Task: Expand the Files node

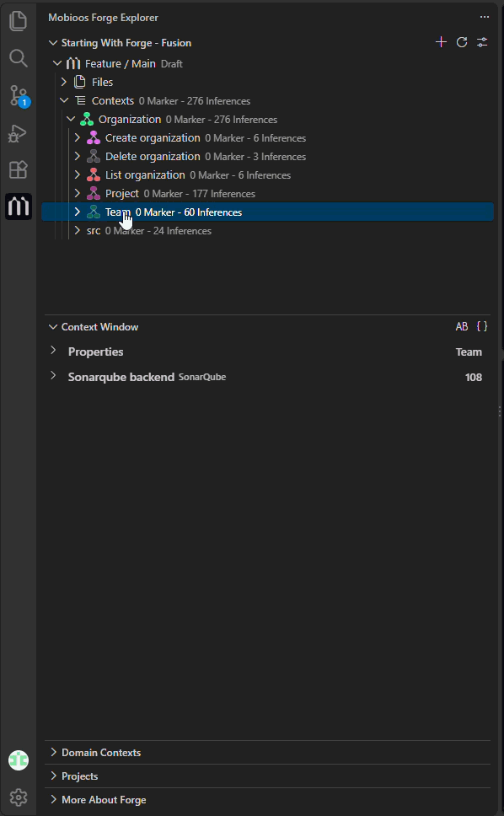Action: point(64,82)
